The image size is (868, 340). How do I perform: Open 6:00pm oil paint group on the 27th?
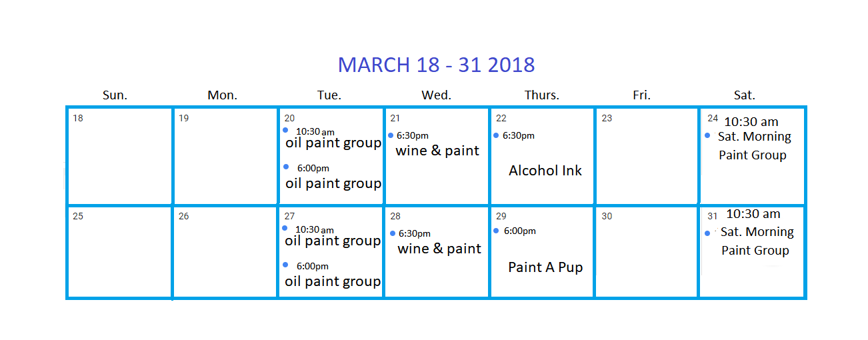pos(332,275)
